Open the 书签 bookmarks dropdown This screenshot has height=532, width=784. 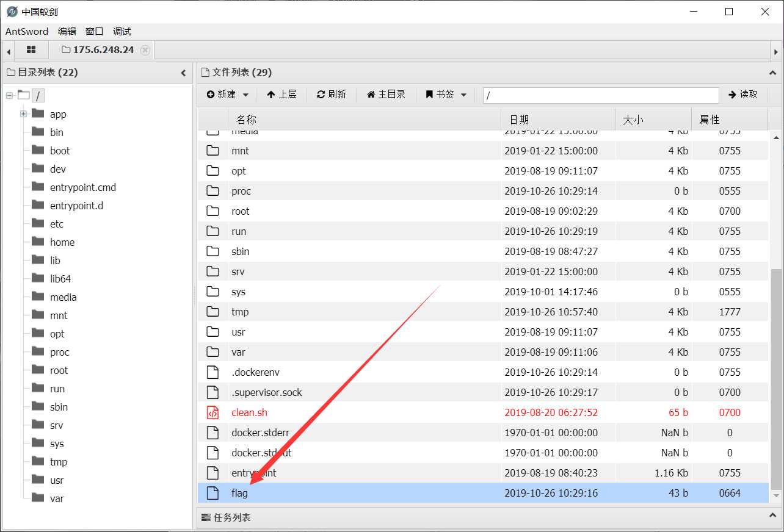446,95
